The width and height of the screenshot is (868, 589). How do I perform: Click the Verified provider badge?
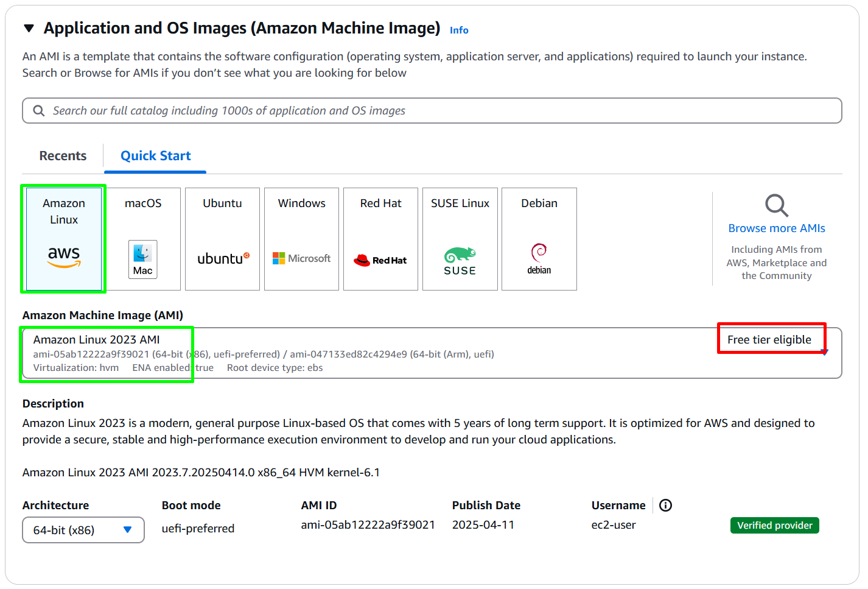point(775,525)
